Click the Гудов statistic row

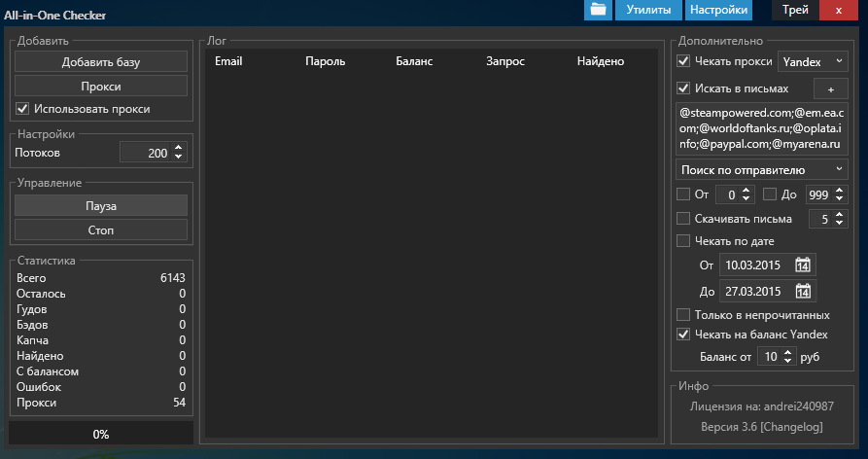pyautogui.click(x=101, y=309)
